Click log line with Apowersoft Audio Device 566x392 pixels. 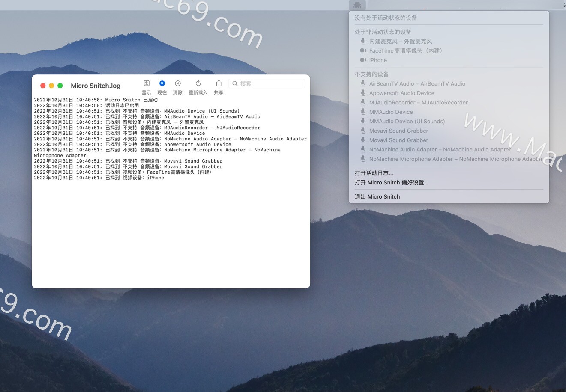coord(132,144)
